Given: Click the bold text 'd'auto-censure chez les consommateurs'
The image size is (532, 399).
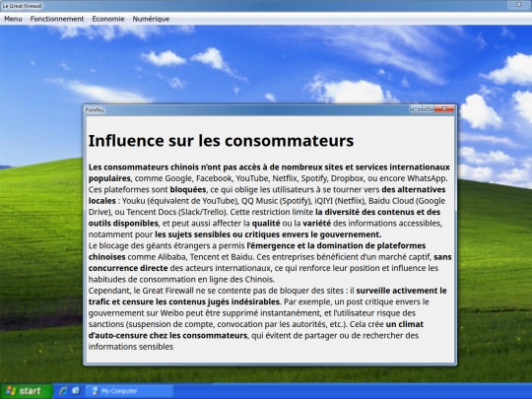Looking at the screenshot, I should point(167,336).
